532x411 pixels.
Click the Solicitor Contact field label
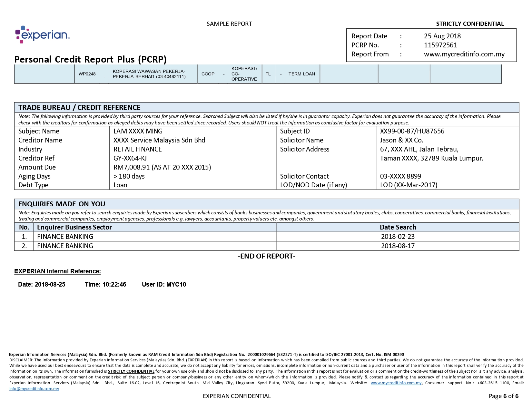click(x=304, y=176)
